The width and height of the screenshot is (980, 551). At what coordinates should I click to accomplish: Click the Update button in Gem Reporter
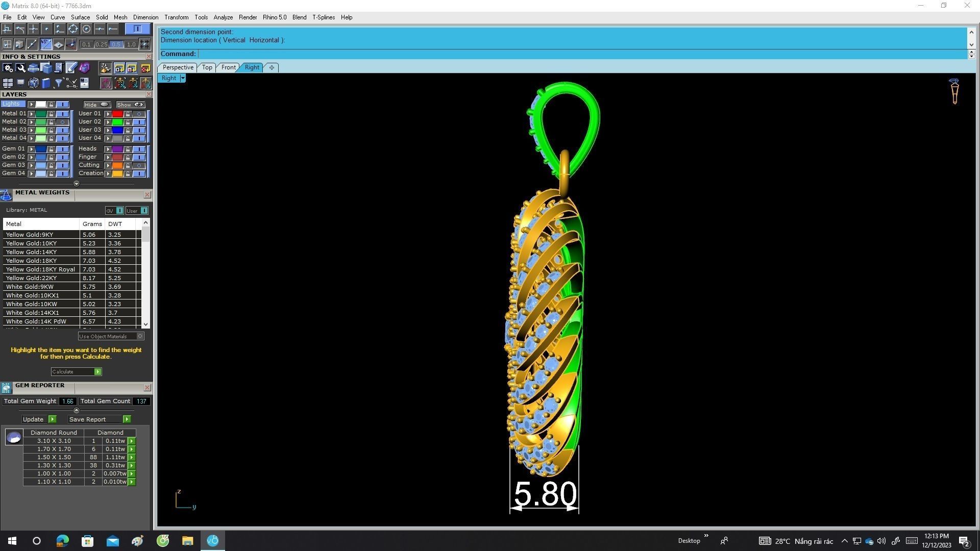(x=39, y=419)
